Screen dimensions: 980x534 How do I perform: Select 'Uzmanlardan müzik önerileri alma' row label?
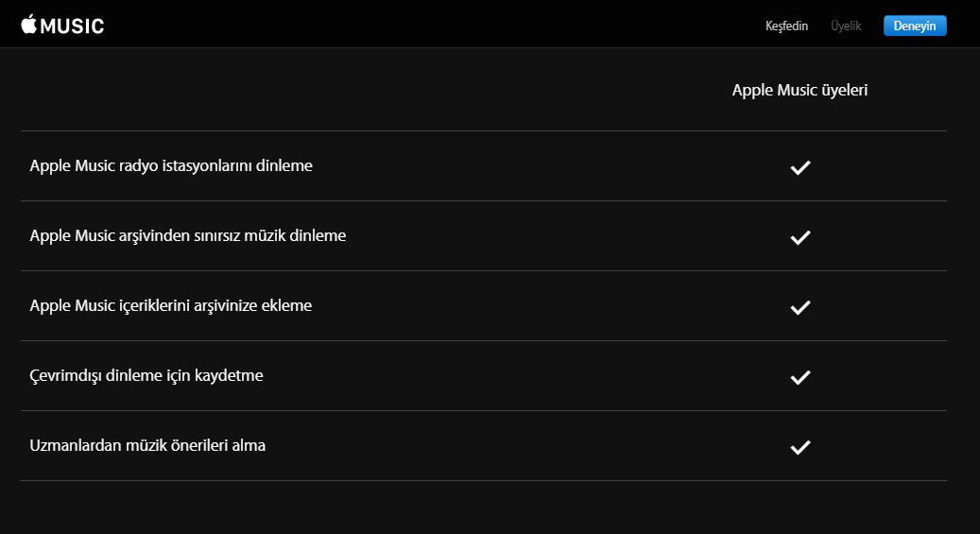coord(147,446)
